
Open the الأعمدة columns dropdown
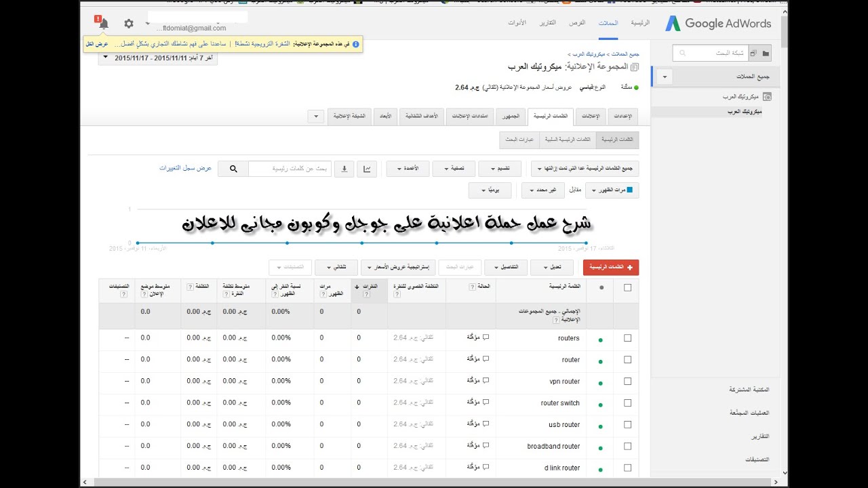coord(408,169)
